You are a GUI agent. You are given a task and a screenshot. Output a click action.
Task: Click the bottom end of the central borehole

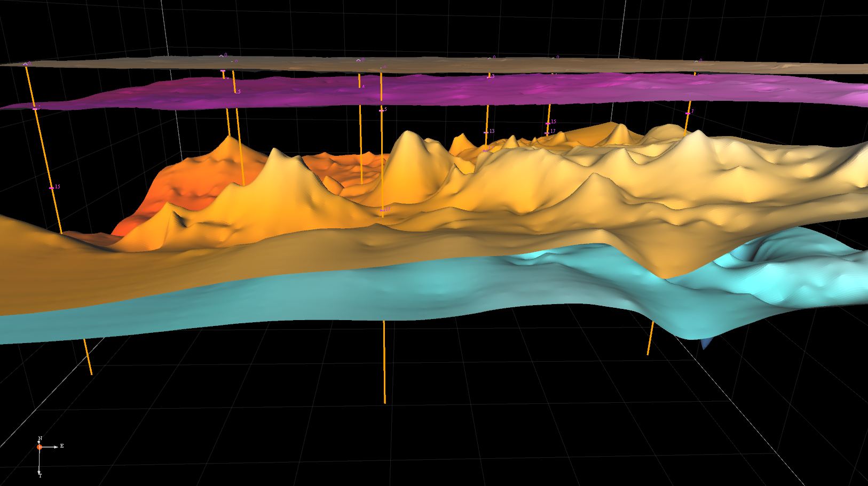[x=384, y=402]
